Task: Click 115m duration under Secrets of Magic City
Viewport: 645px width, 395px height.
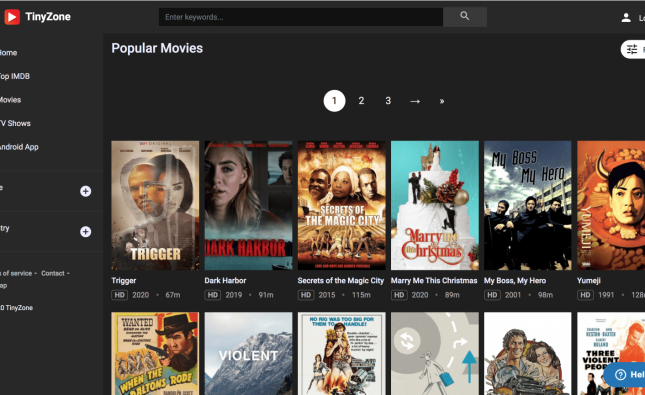Action: [361, 295]
